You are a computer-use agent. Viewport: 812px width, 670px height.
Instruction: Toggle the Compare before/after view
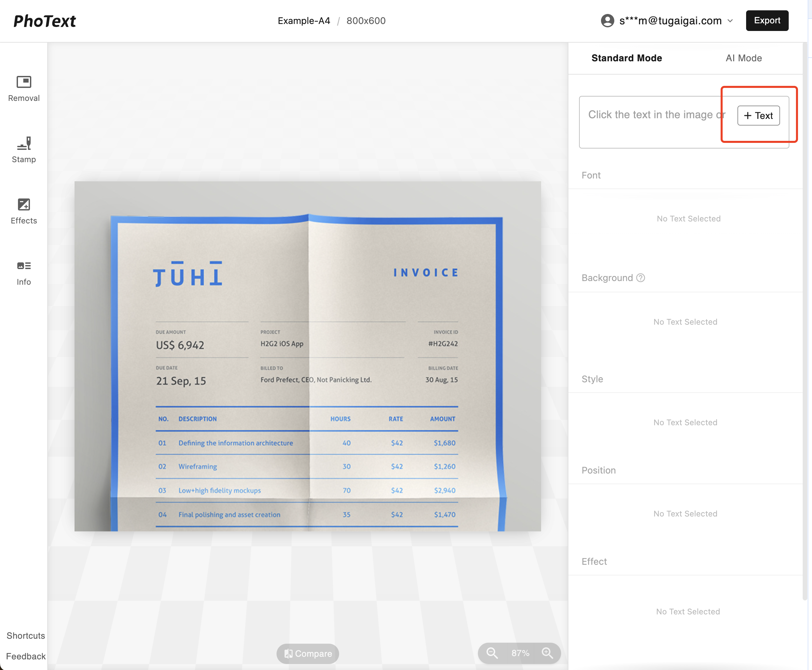coord(307,653)
